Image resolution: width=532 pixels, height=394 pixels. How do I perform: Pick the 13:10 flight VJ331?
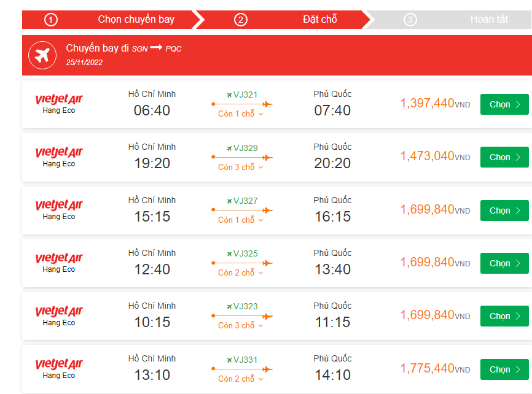point(504,369)
